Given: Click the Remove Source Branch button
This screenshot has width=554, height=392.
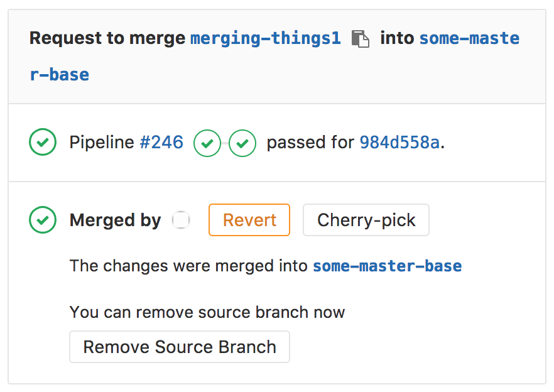Looking at the screenshot, I should tap(180, 347).
